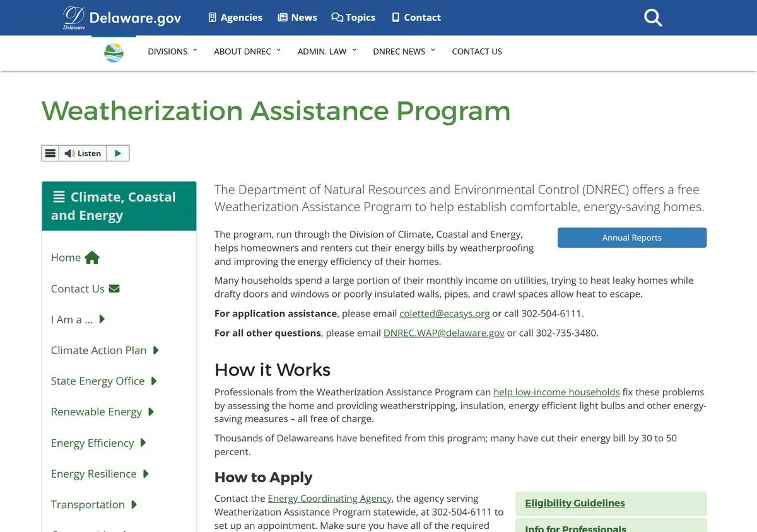Click the Annual Reports button
Image resolution: width=757 pixels, height=532 pixels.
[632, 238]
